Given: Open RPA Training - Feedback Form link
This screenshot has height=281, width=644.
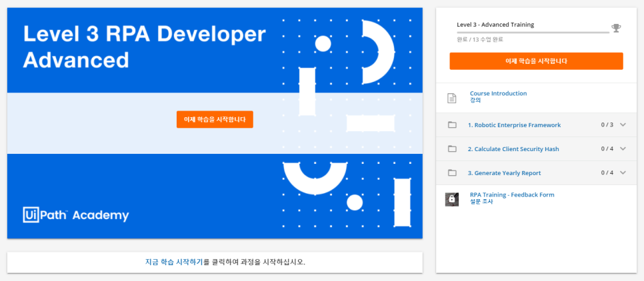Looking at the screenshot, I should pyautogui.click(x=512, y=195).
